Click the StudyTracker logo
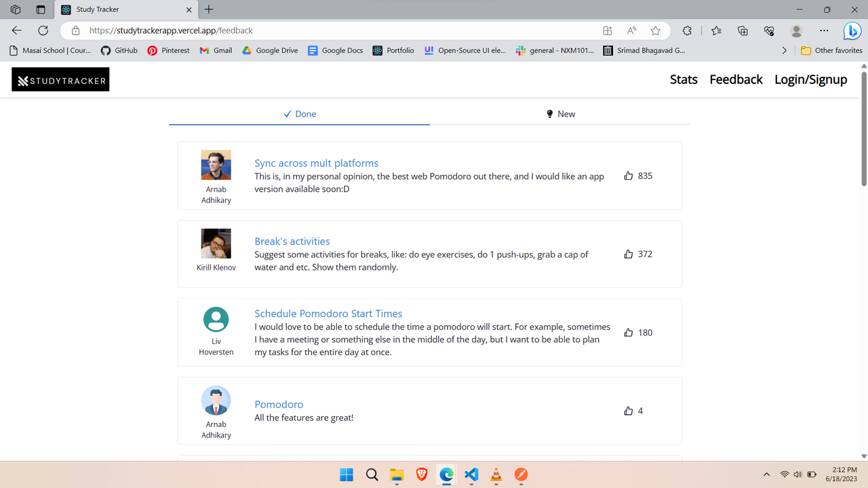 click(x=60, y=80)
